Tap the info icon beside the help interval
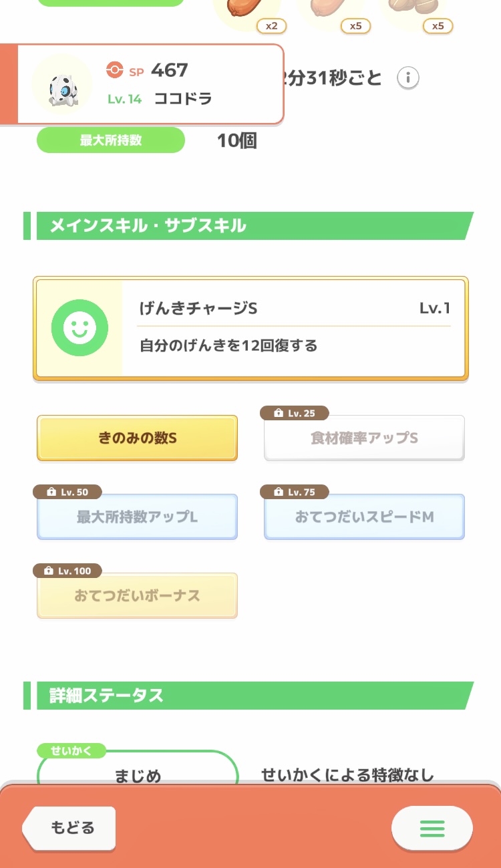This screenshot has width=501, height=868. coord(408,78)
